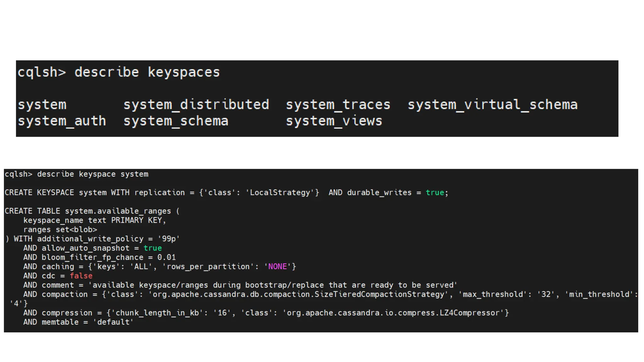
Task: Click the system_virtual_schema keyspace name
Action: pyautogui.click(x=492, y=105)
